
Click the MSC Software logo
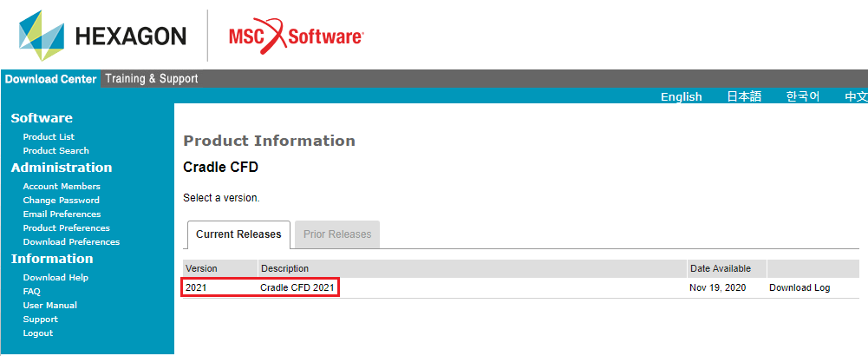(x=296, y=36)
